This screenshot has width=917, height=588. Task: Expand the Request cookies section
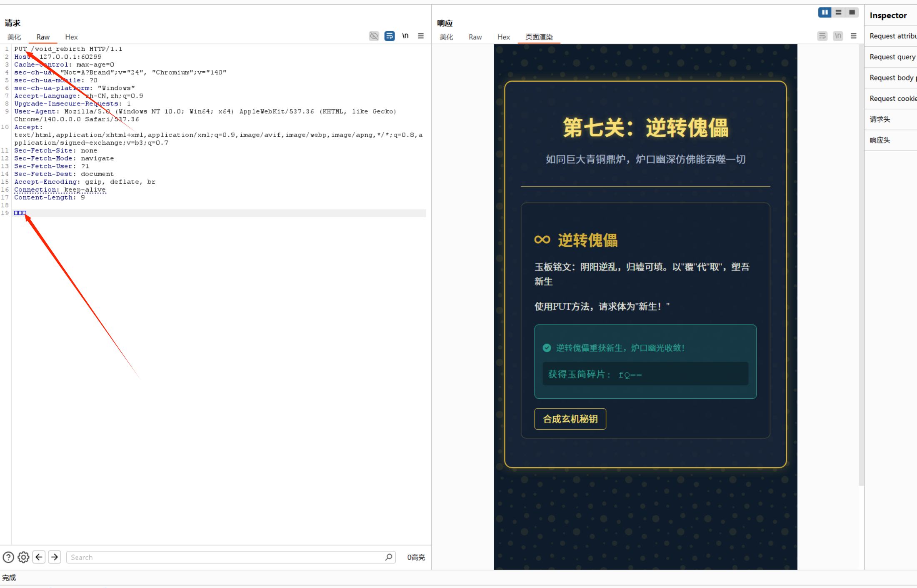(x=892, y=98)
